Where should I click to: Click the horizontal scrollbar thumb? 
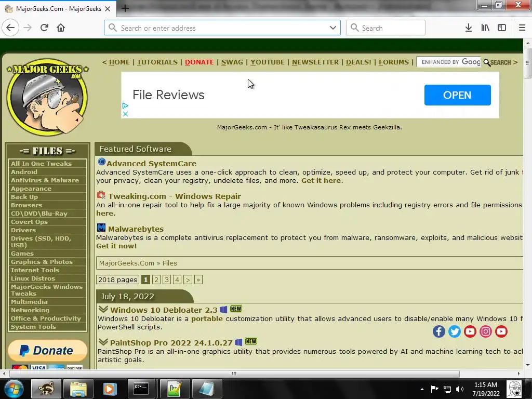tap(234, 374)
